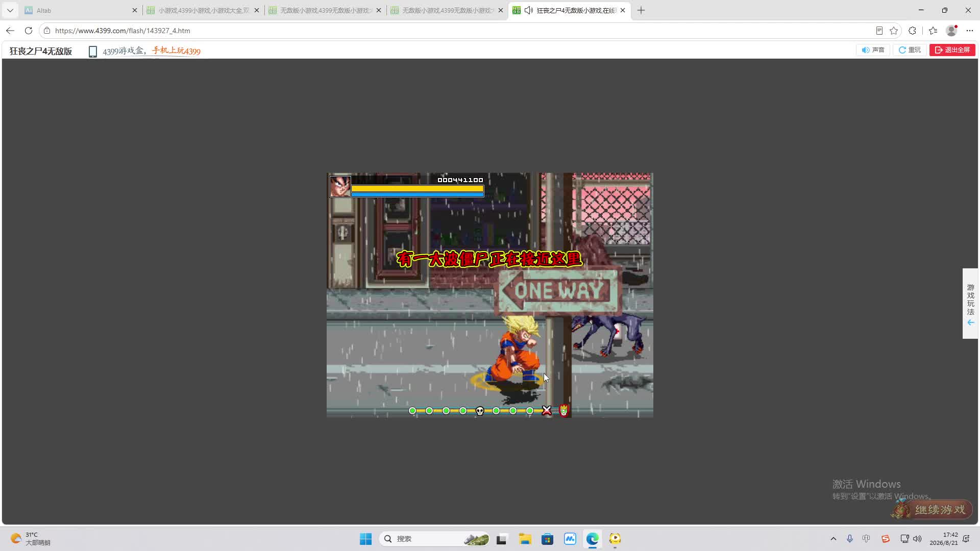Click the blue energy bar in game
Viewport: 980px width, 551px height.
418,194
